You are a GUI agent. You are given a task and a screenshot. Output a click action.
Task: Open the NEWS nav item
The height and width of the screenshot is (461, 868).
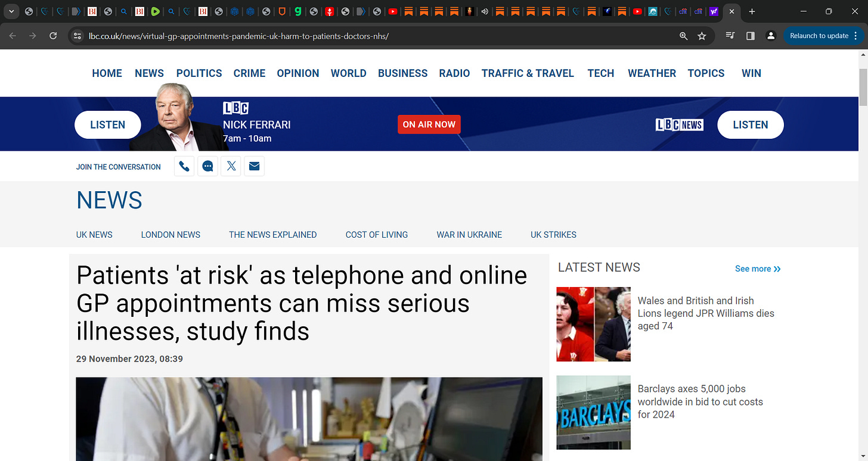click(x=149, y=73)
